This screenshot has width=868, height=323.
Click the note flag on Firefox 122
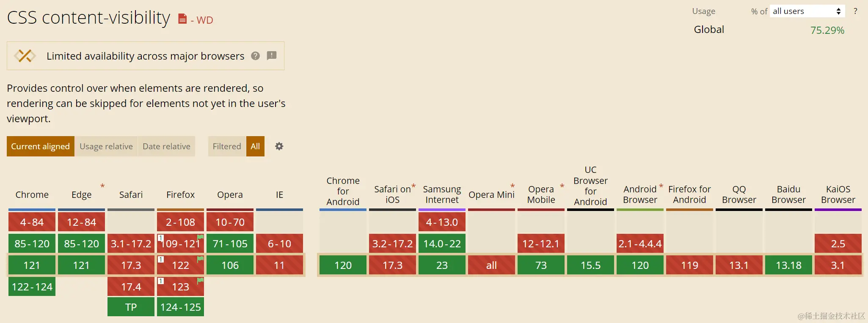[x=200, y=259]
